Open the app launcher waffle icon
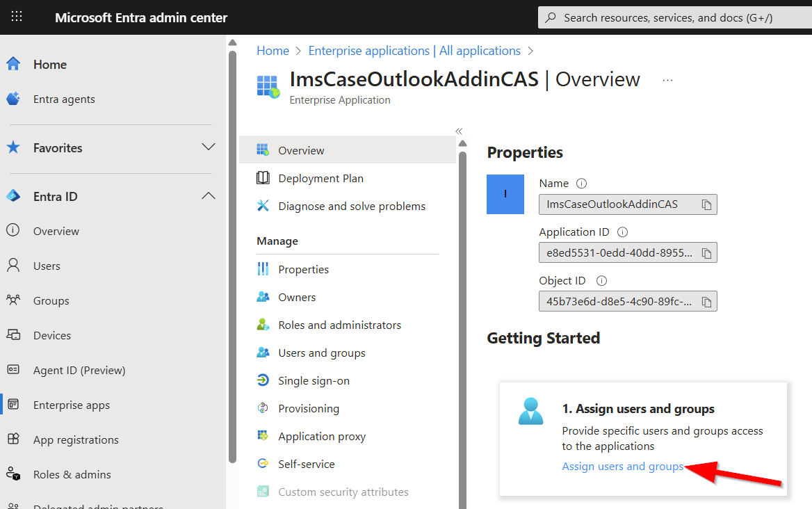Screen dimensions: 812x509 17,17
